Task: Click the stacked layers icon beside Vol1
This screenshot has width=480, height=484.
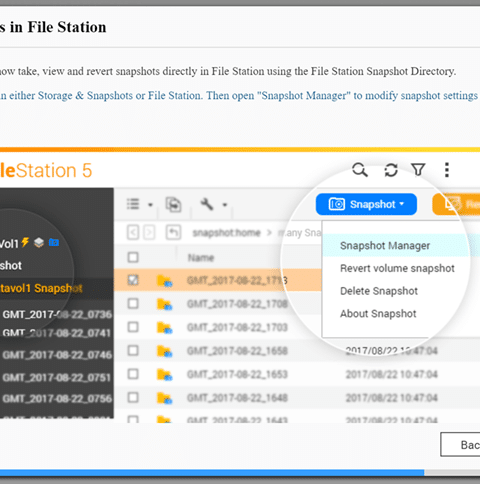Action: click(x=39, y=242)
